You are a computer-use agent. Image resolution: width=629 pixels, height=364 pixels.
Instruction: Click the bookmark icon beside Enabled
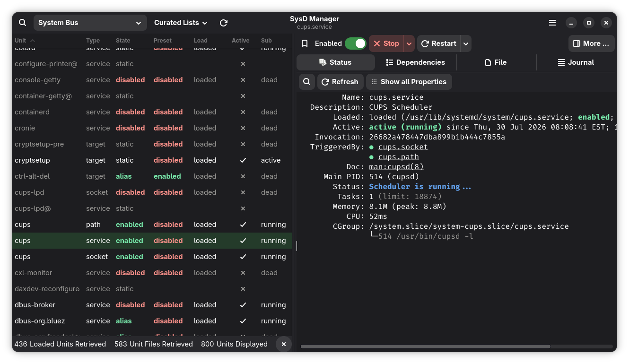[x=305, y=43]
